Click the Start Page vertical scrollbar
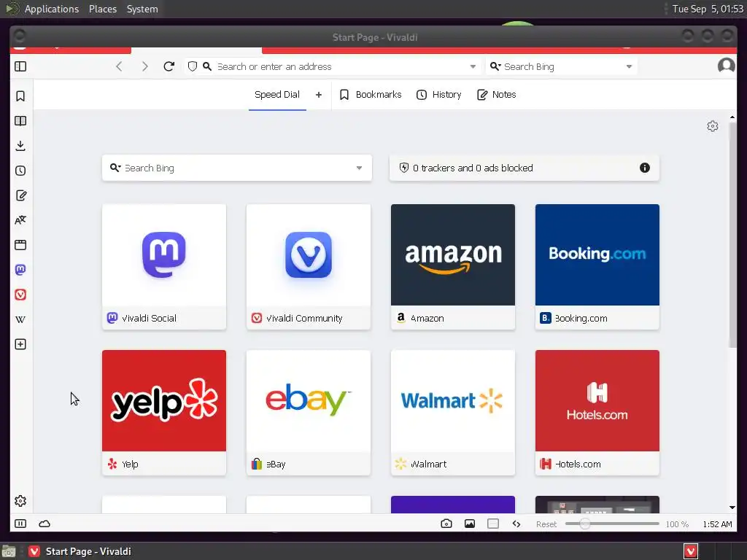 [x=732, y=235]
